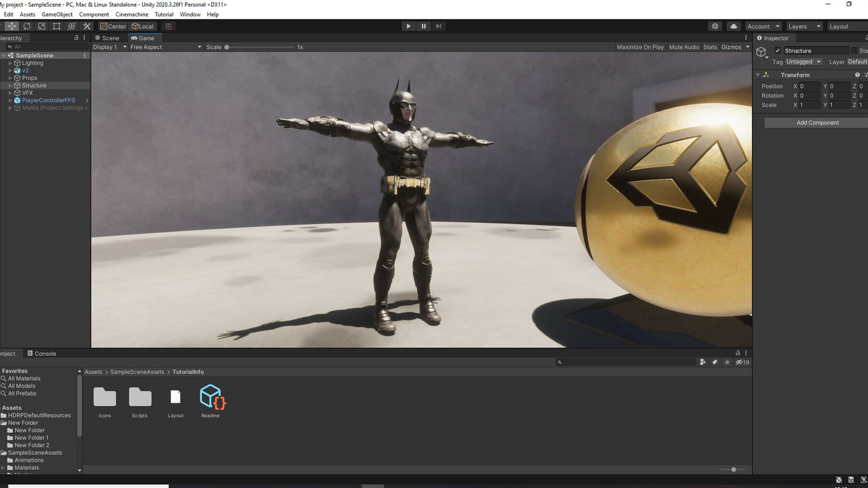Expand Props in Hierarchy
The image size is (868, 488).
(10, 78)
